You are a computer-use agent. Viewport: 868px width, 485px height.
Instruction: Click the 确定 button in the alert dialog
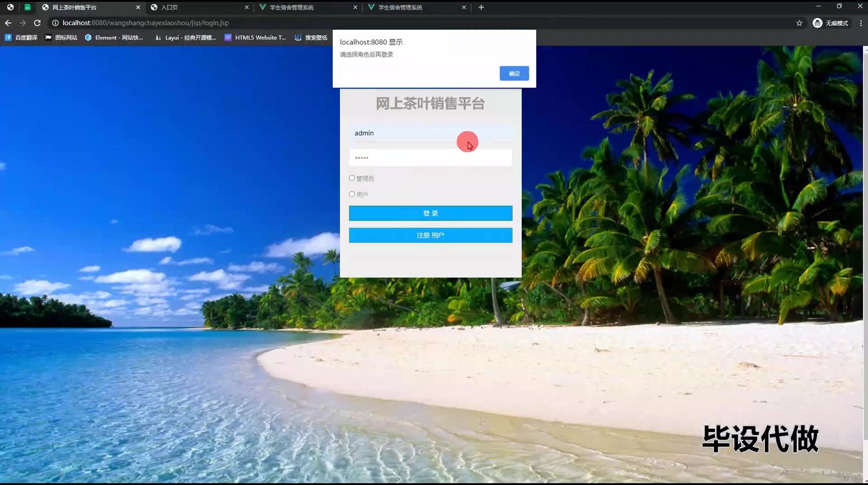click(514, 73)
